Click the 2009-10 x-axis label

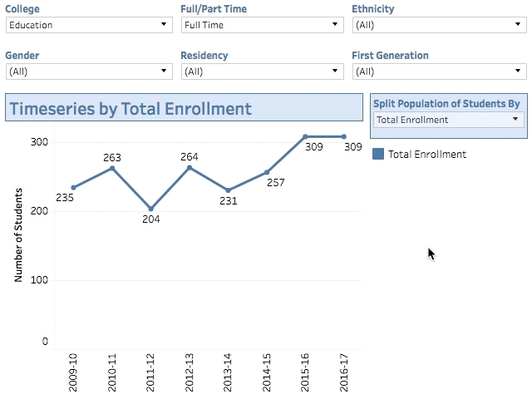pos(73,372)
